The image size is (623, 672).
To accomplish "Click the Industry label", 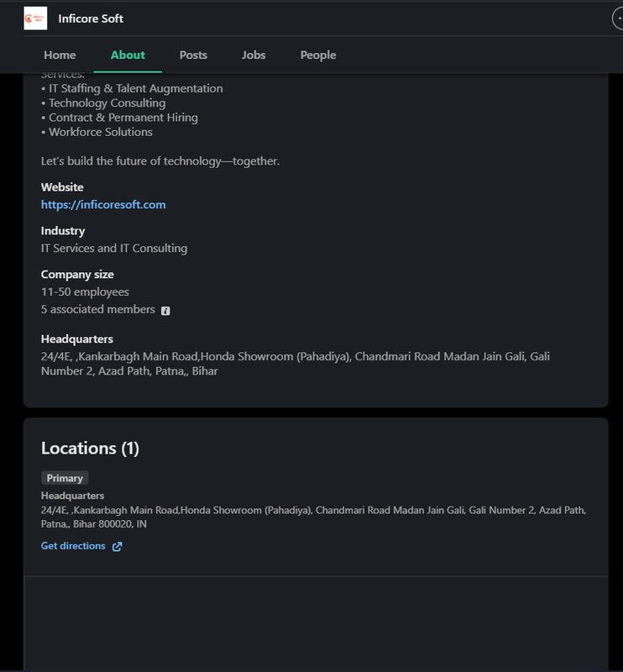I will coord(63,230).
